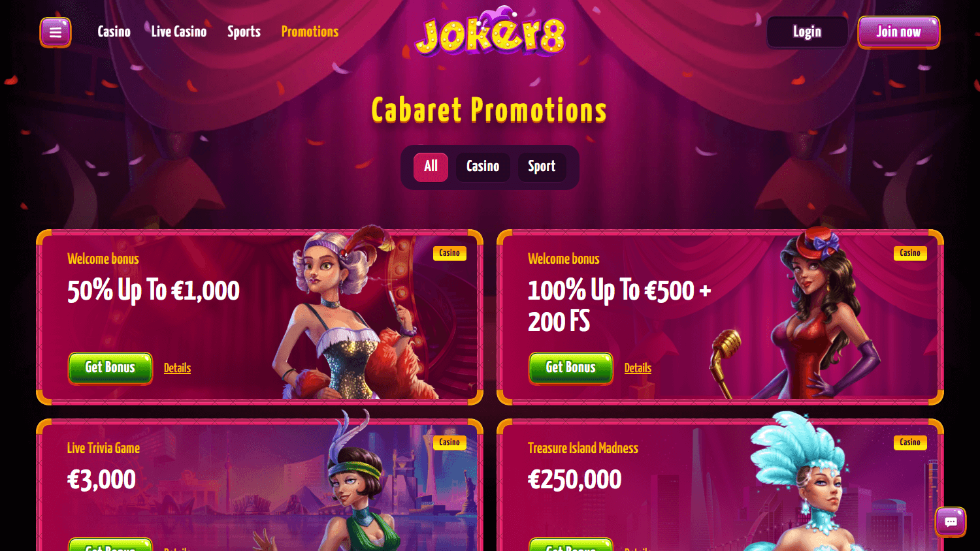The image size is (980, 551).
Task: Click Casino tag on 100% welcome bonus card
Action: pos(910,253)
